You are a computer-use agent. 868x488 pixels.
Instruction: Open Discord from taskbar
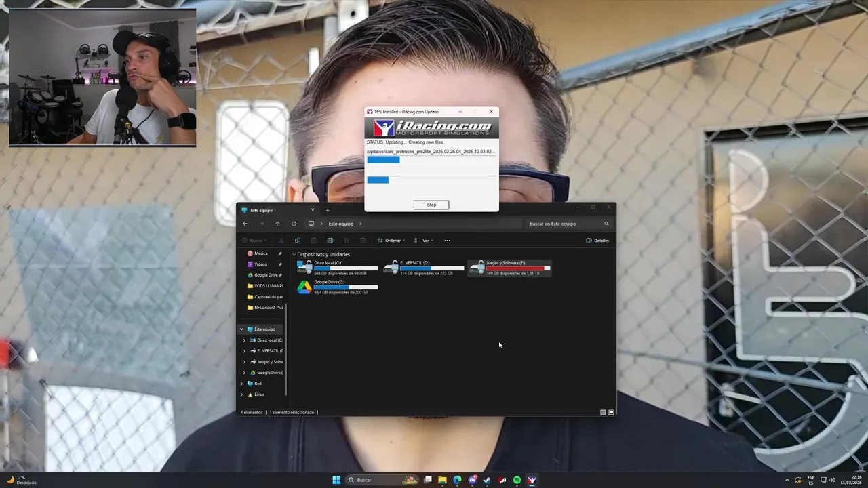coord(472,480)
